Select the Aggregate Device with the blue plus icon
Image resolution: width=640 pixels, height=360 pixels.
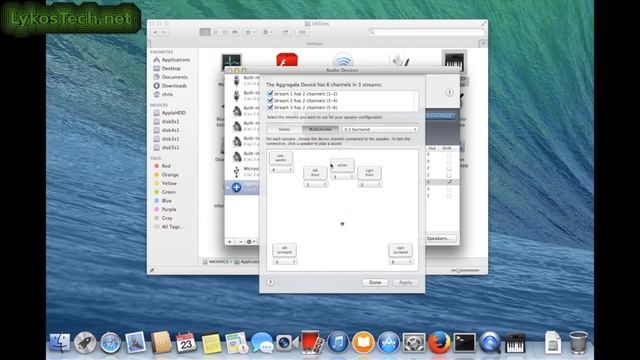click(242, 187)
